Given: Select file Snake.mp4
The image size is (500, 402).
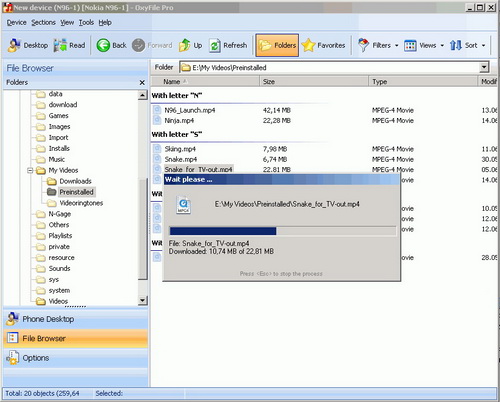Looking at the screenshot, I should click(x=181, y=159).
